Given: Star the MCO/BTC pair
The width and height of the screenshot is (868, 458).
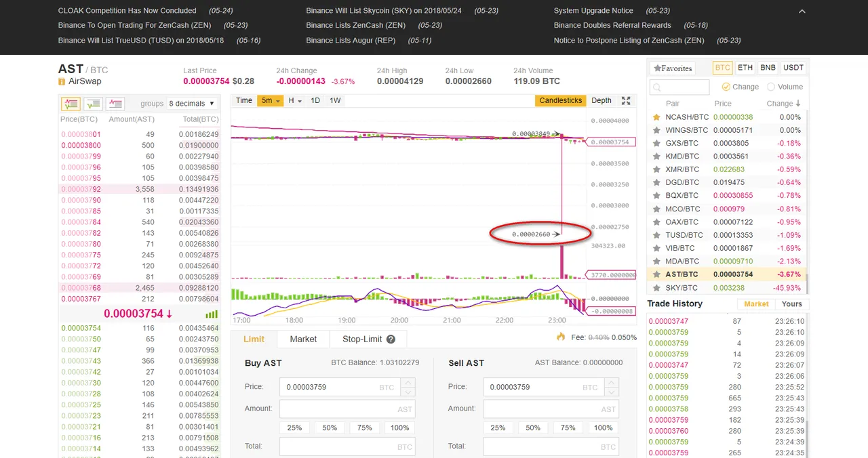Looking at the screenshot, I should (656, 209).
